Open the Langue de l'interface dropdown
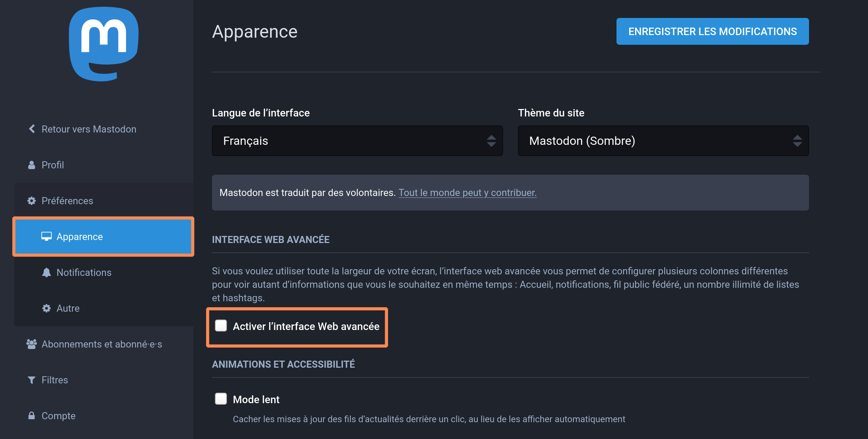 pyautogui.click(x=357, y=141)
